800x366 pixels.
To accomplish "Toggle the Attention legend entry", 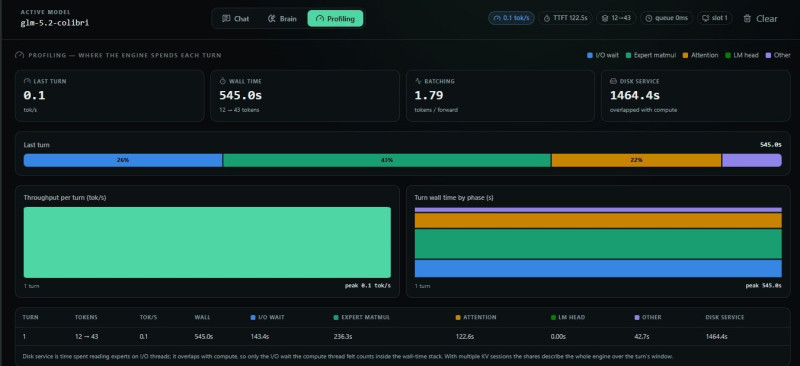I will coord(700,55).
